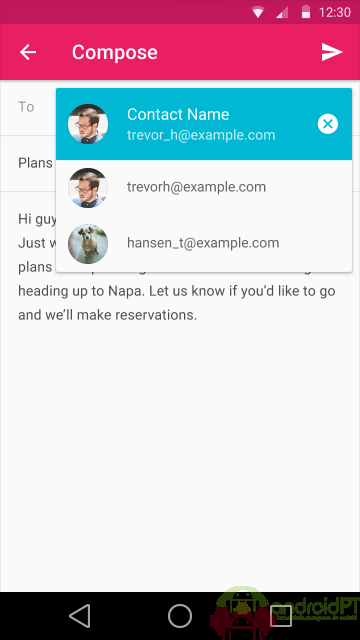The height and width of the screenshot is (640, 360).
Task: Tap the Android back navigation triangle
Action: [80, 616]
